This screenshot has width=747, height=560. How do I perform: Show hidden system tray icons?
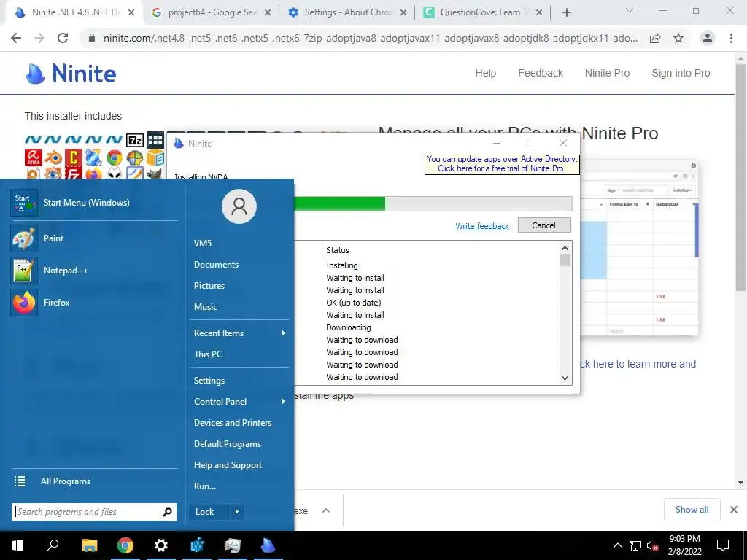pyautogui.click(x=617, y=545)
